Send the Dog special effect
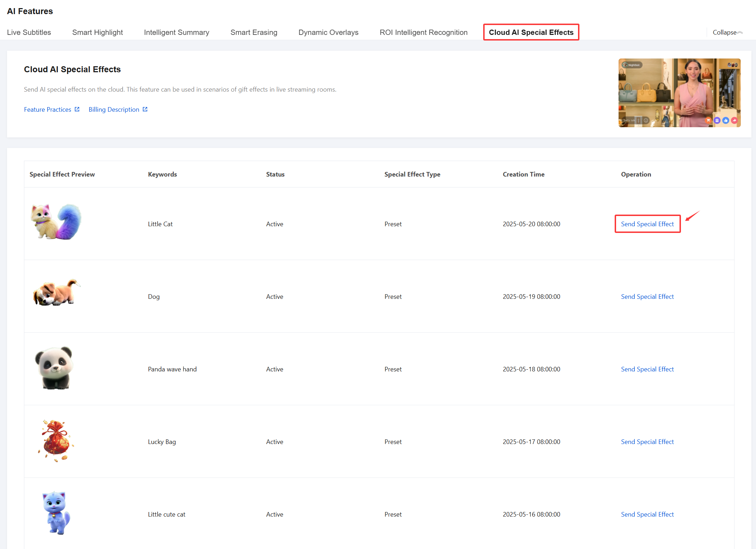Image resolution: width=756 pixels, height=549 pixels. [x=647, y=297]
